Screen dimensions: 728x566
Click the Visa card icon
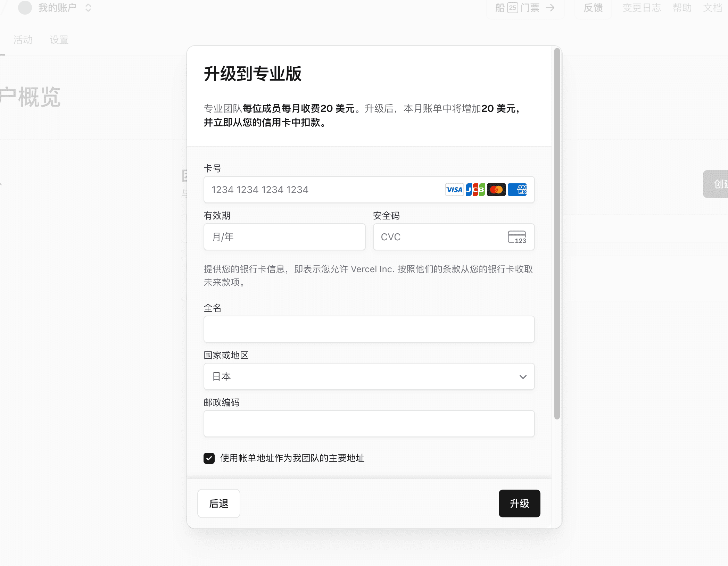coord(454,190)
